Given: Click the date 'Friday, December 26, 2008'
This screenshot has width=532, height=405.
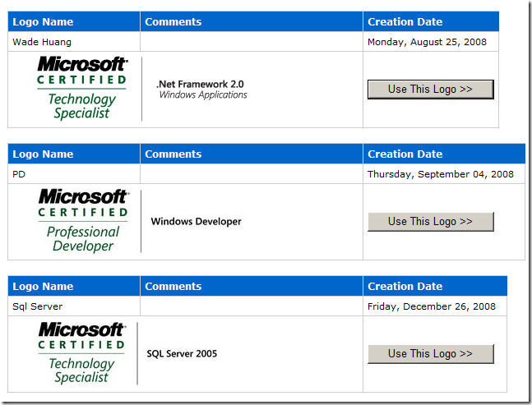Looking at the screenshot, I should point(431,306).
